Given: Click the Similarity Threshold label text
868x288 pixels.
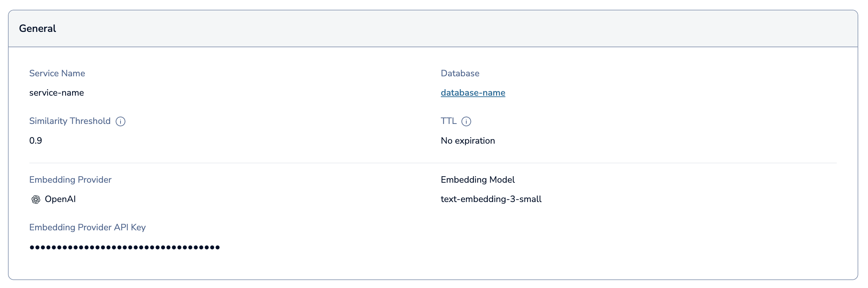Looking at the screenshot, I should 70,121.
